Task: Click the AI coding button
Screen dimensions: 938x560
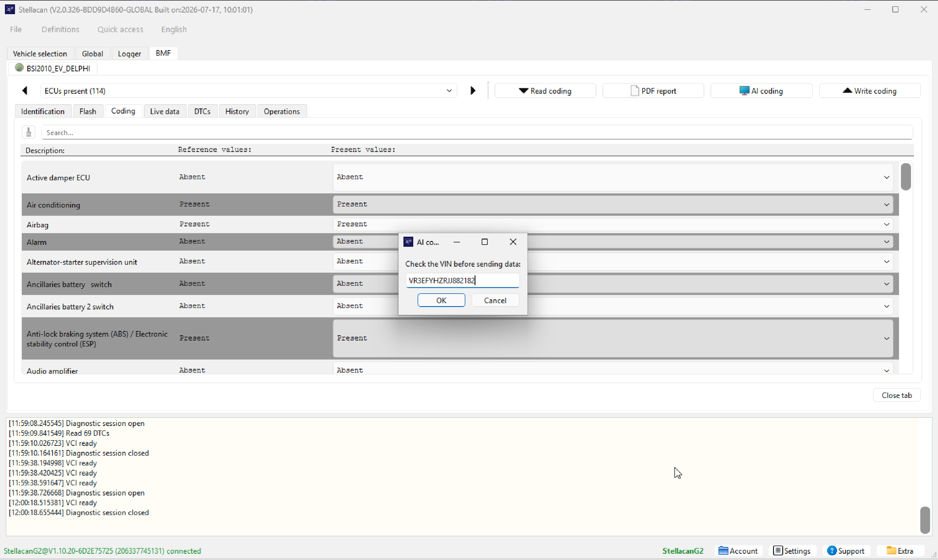Action: tap(761, 91)
